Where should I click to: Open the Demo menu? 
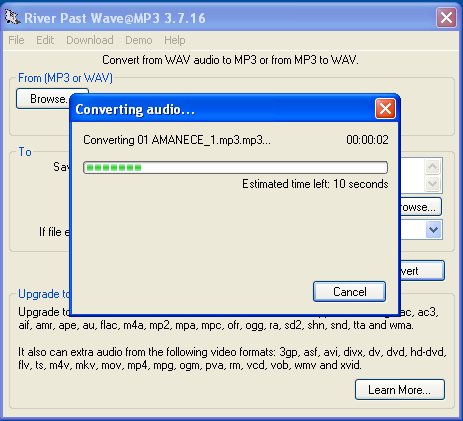139,40
